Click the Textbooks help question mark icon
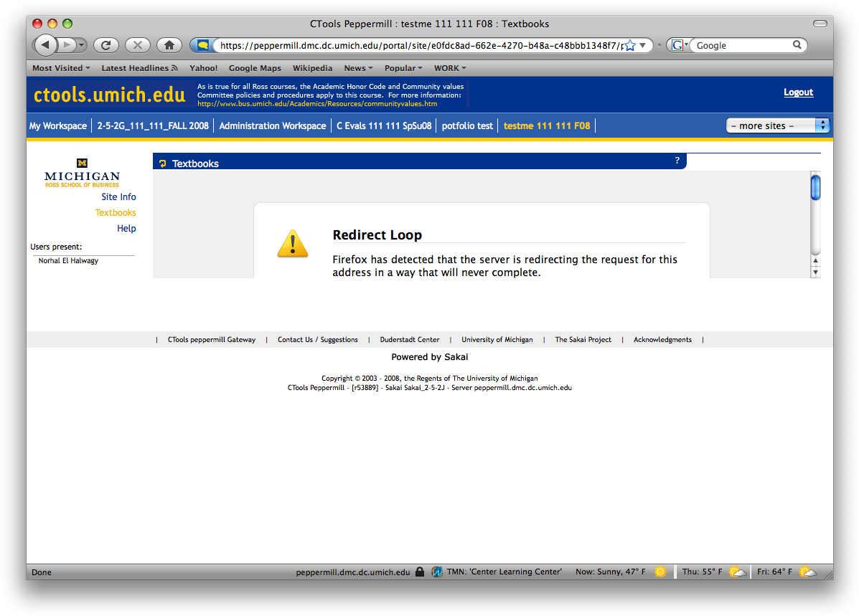 [677, 161]
